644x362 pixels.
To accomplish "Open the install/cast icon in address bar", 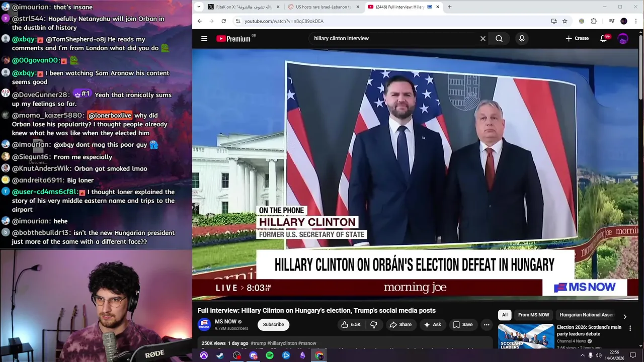I will click(554, 21).
